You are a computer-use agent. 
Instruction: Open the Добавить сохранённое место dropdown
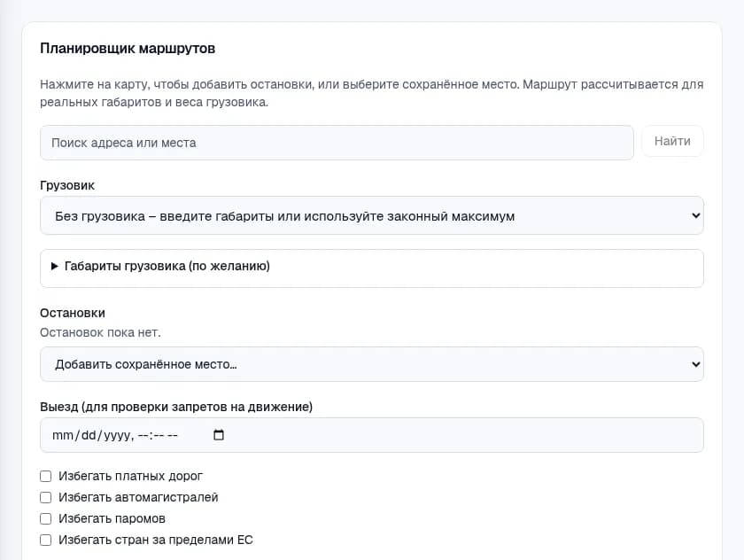371,364
